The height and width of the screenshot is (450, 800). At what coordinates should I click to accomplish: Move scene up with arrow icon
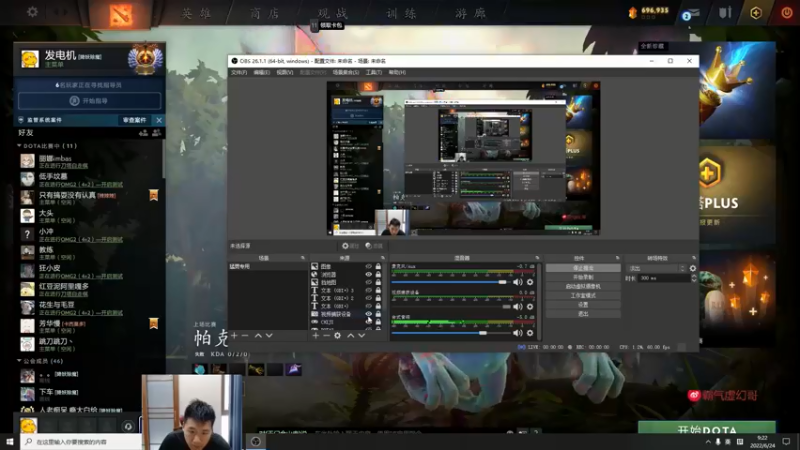258,335
